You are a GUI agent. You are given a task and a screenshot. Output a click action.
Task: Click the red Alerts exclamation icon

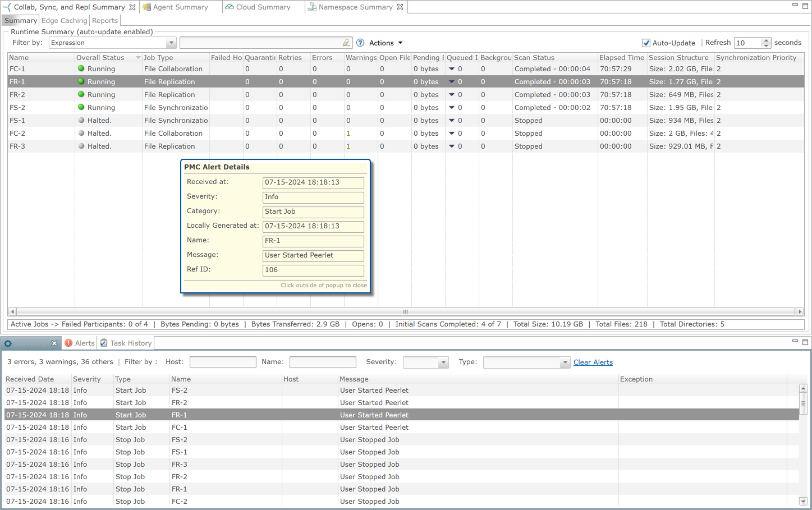(68, 343)
